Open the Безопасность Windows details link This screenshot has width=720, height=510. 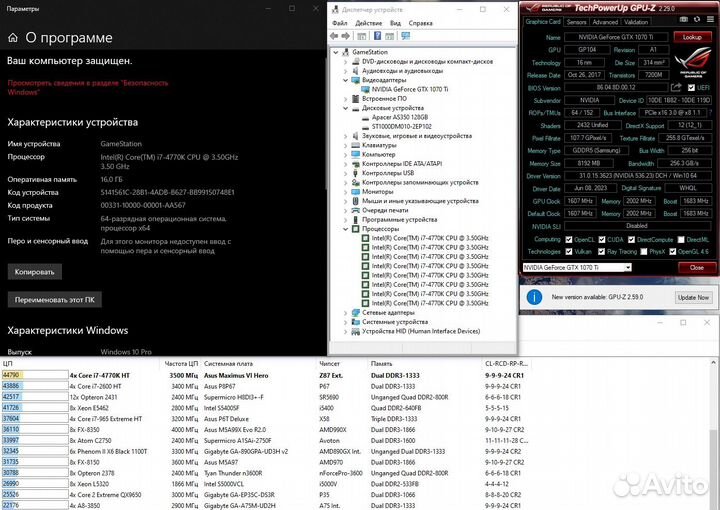88,87
